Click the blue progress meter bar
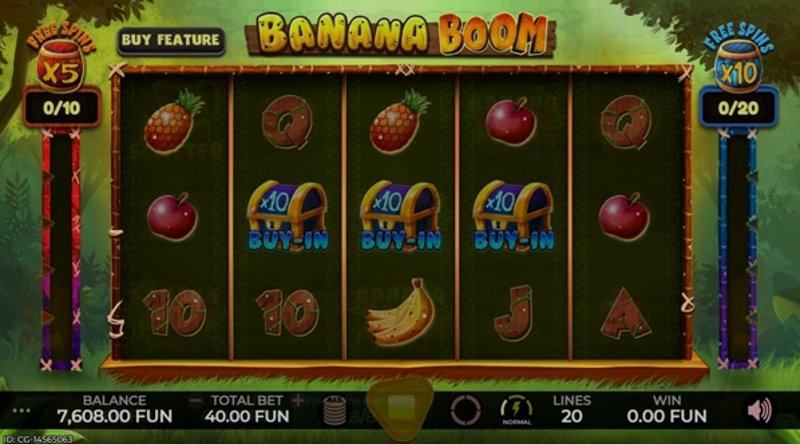 click(738, 249)
